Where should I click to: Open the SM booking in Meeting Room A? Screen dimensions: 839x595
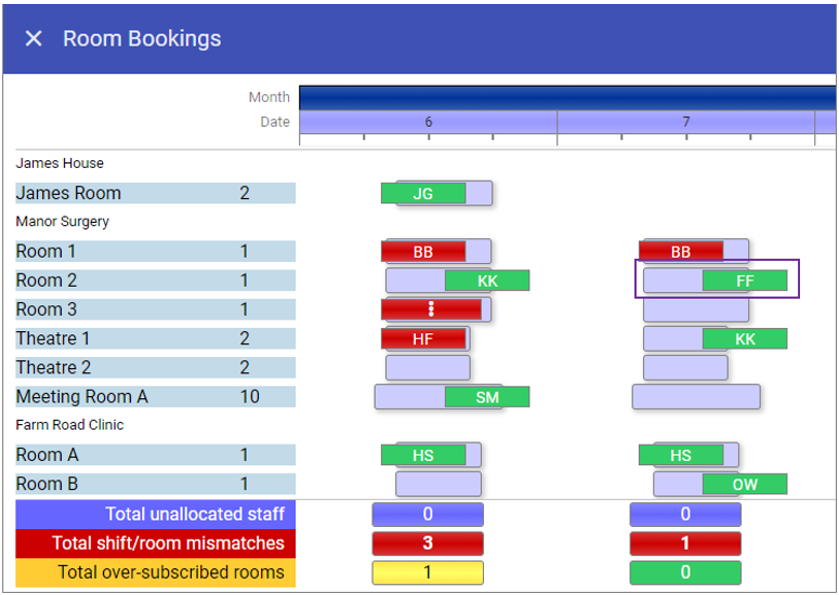(487, 397)
